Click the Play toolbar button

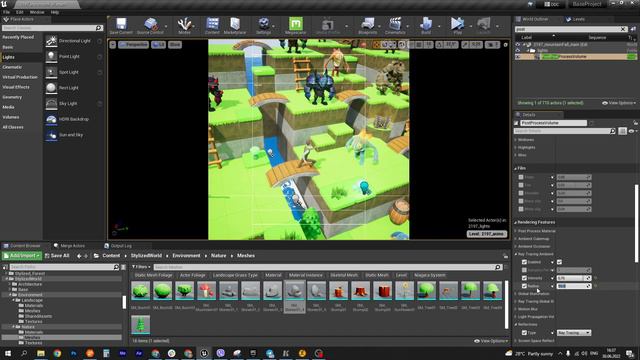click(458, 24)
